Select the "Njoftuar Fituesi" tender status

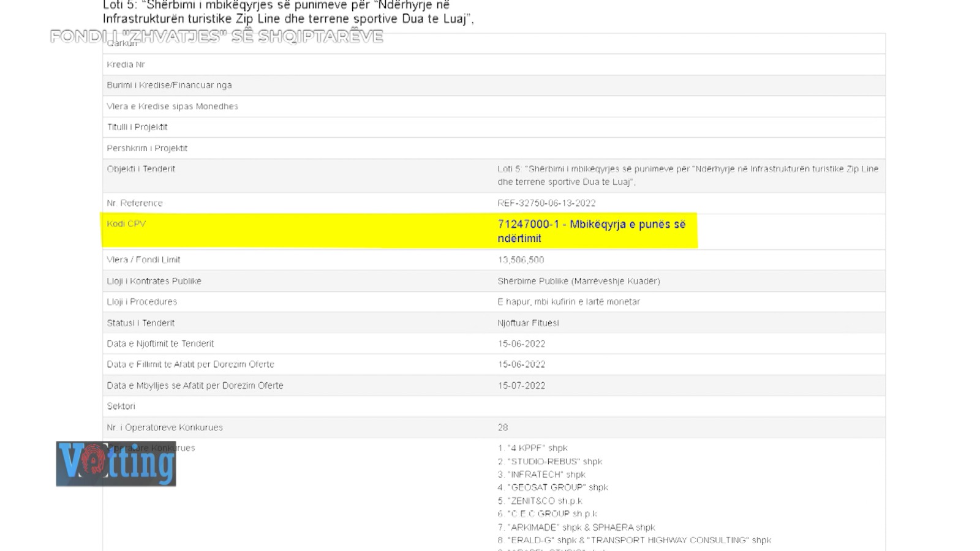point(528,323)
